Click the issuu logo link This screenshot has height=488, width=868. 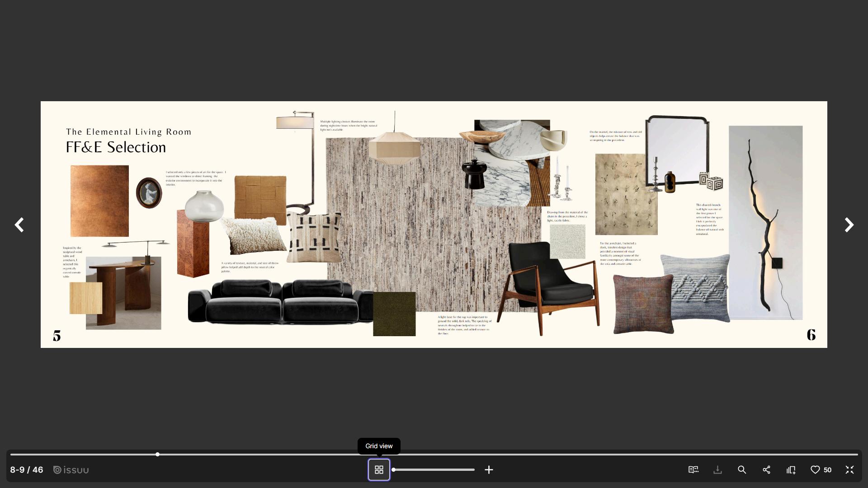(x=71, y=470)
